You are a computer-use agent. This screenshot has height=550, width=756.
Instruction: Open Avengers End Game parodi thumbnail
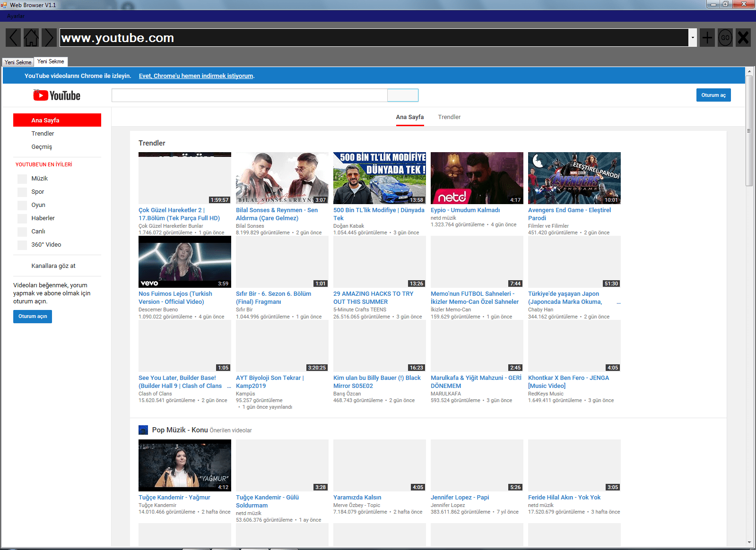574,178
